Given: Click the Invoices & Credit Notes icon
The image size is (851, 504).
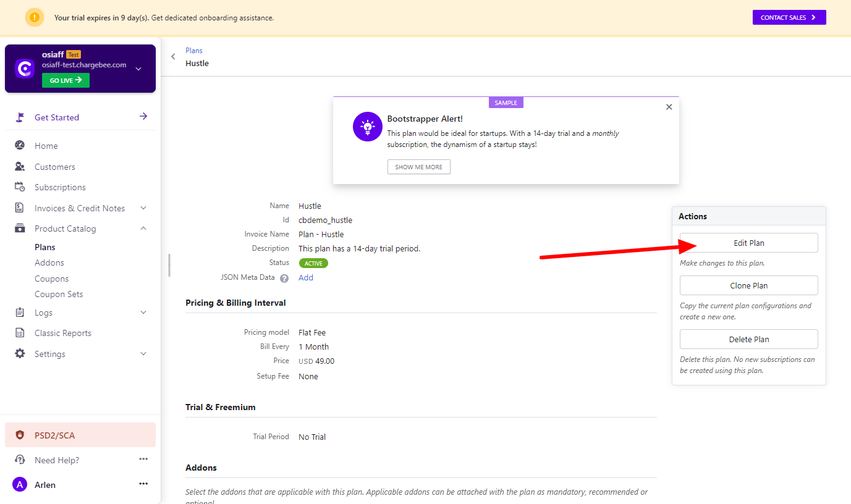Looking at the screenshot, I should point(20,208).
